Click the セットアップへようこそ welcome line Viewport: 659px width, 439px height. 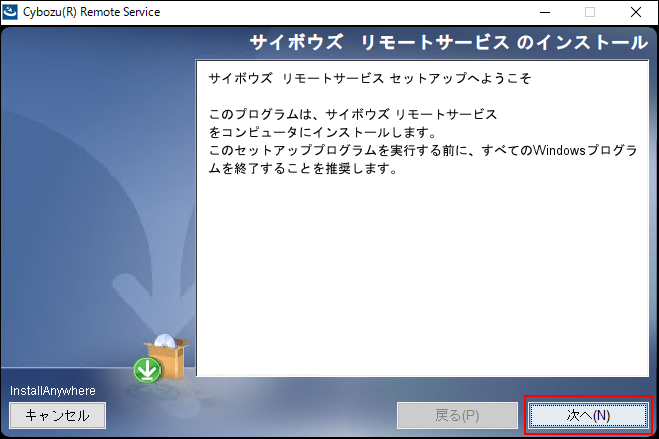point(370,78)
